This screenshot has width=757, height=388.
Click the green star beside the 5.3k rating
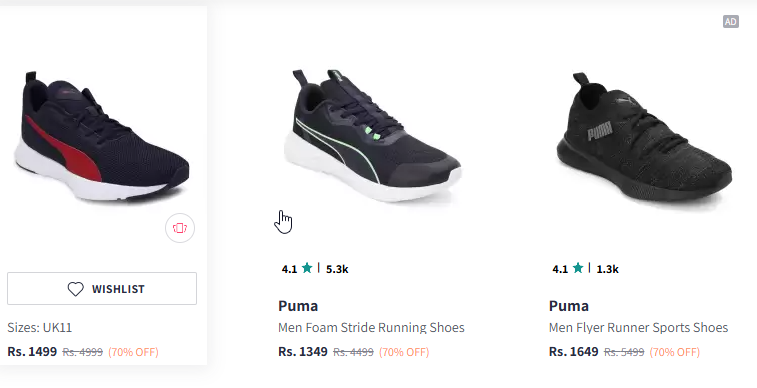[307, 268]
